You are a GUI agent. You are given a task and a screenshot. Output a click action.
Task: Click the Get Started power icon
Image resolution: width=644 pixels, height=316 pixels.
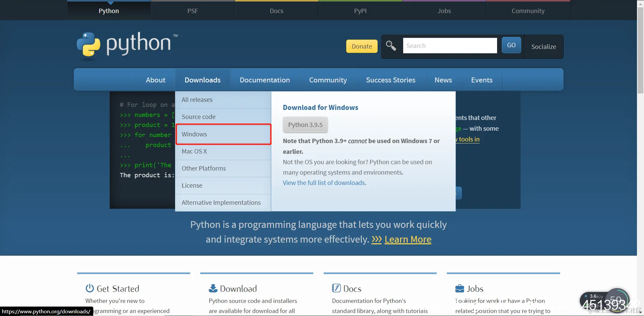90,288
